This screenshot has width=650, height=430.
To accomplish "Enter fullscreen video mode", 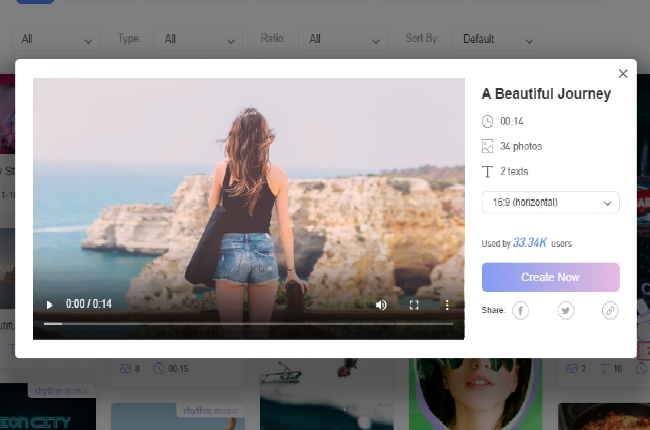I will (x=414, y=304).
